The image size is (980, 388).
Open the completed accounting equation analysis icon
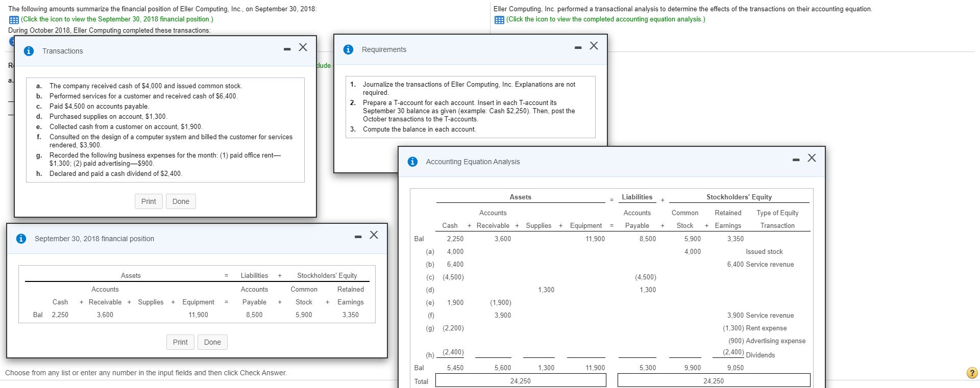point(499,19)
